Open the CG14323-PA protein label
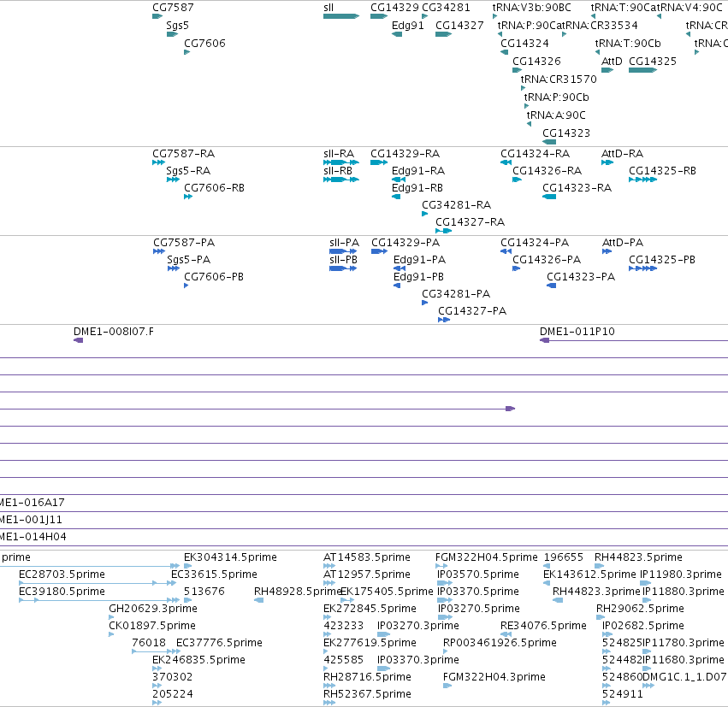The width and height of the screenshot is (728, 707). 581,277
